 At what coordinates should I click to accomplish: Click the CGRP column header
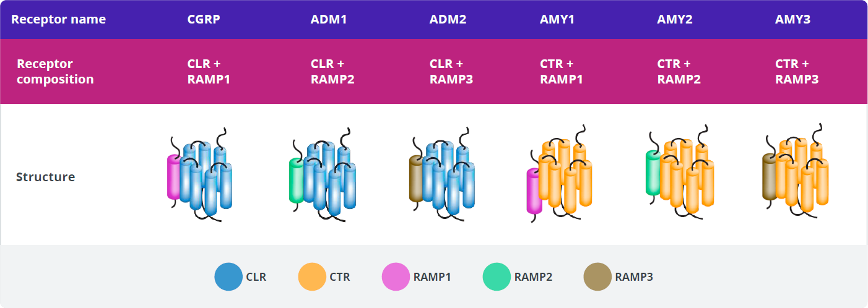click(x=204, y=19)
